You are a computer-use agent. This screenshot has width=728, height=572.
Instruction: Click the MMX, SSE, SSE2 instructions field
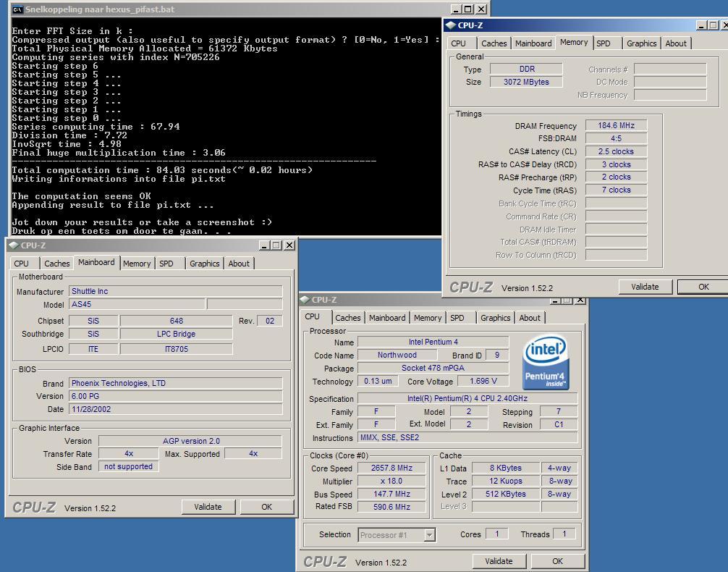pos(467,438)
